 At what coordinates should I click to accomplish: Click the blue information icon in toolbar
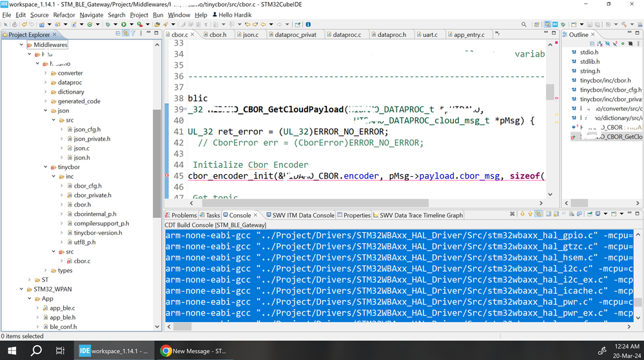[308, 25]
